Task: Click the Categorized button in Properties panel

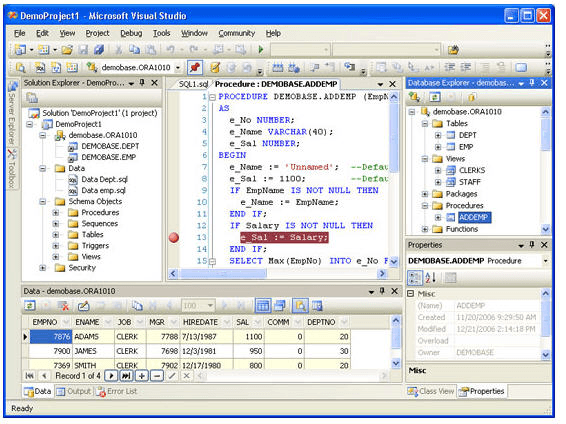Action: point(414,278)
